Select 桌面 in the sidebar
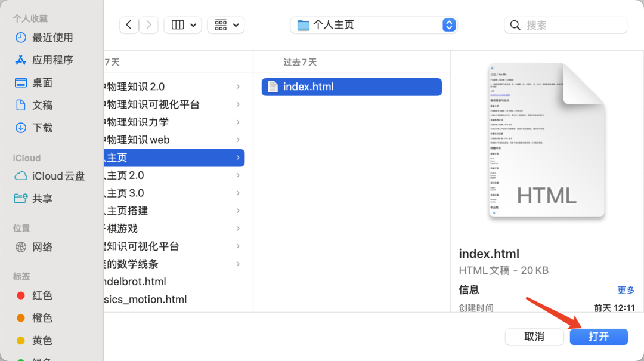Image resolution: width=644 pixels, height=361 pixels. (x=42, y=83)
